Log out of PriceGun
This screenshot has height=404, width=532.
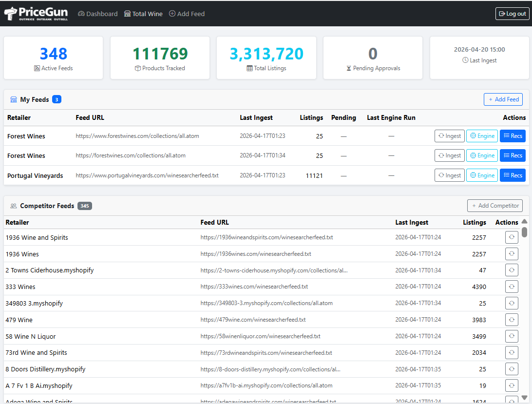512,13
